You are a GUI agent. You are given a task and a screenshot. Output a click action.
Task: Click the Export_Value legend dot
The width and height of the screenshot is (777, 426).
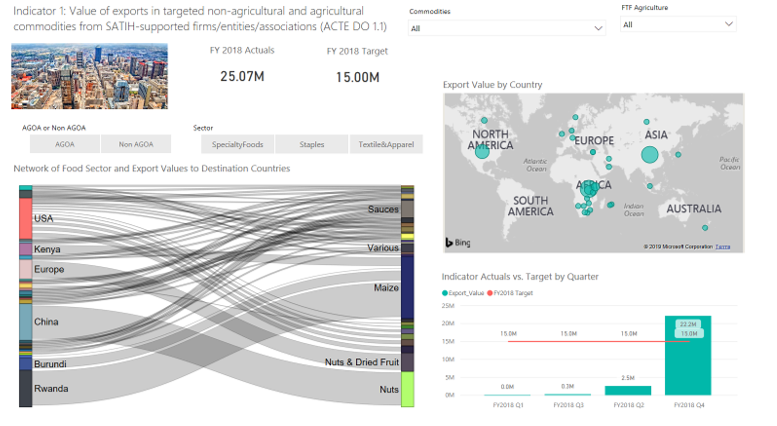coord(444,293)
